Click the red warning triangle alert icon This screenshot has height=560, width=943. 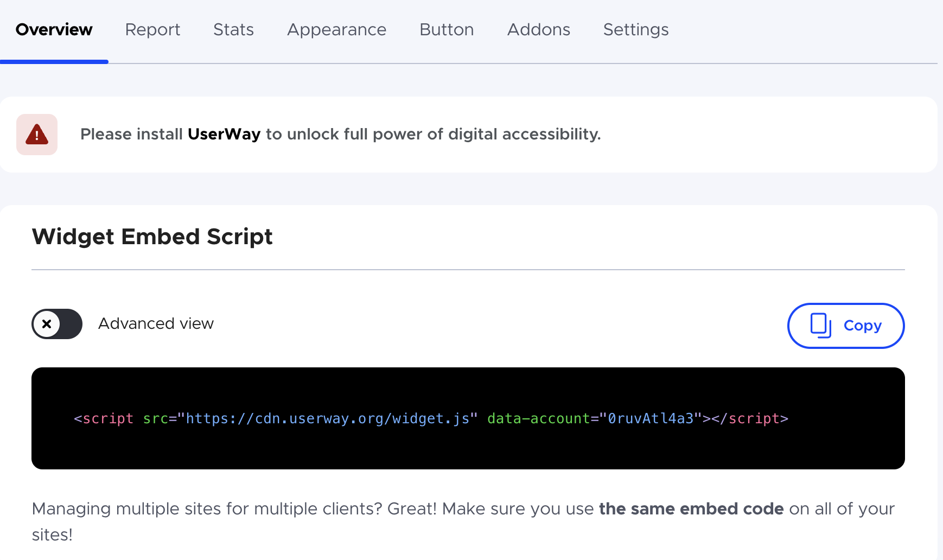click(36, 134)
